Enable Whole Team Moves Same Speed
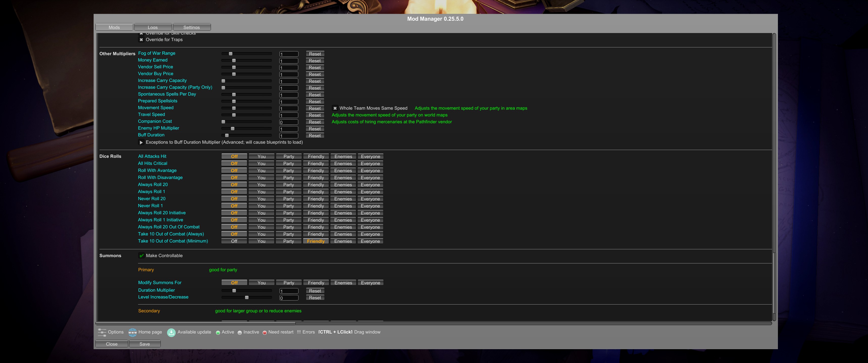The height and width of the screenshot is (363, 868). (335, 108)
